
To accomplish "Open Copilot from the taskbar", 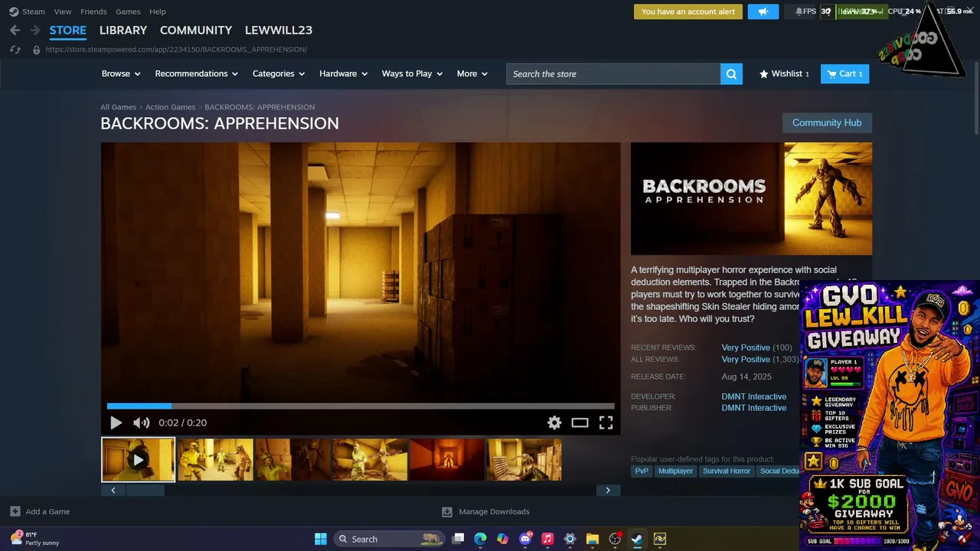I will point(502,539).
